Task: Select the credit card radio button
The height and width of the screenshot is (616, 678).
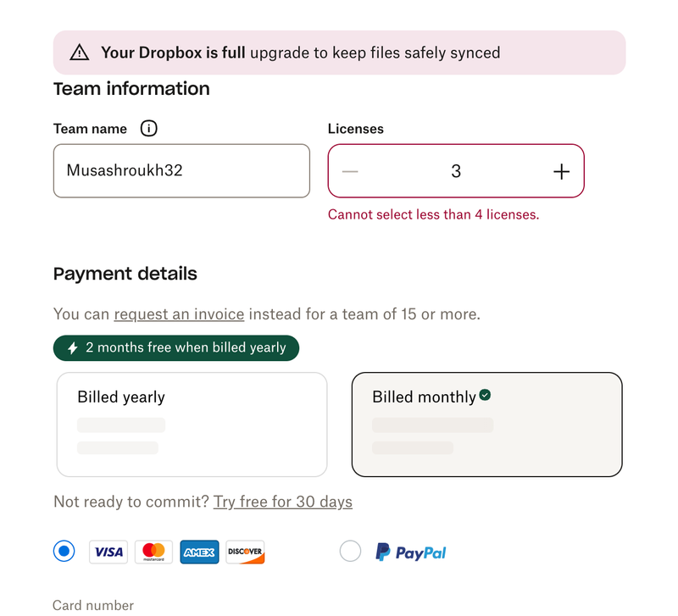Action: (x=64, y=552)
